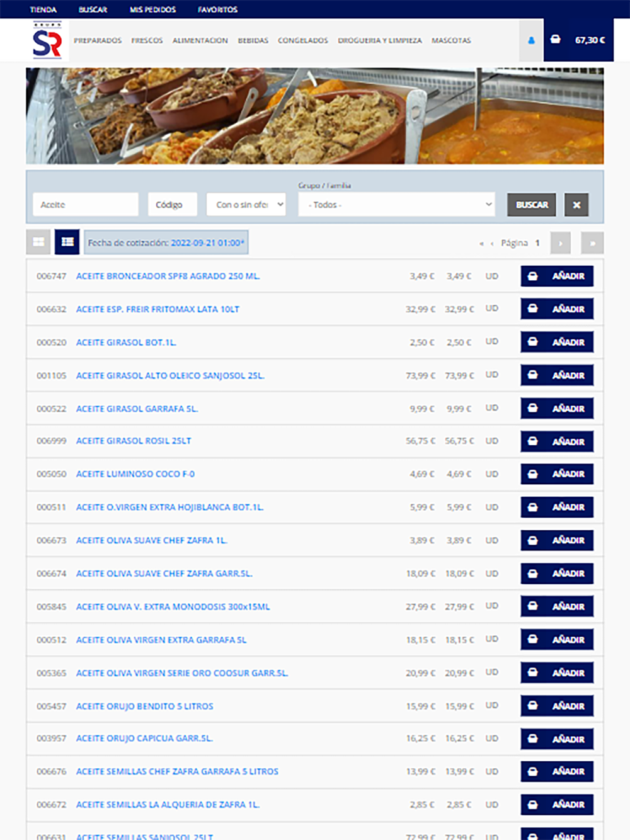
Task: Open the Grupo / Familia '- Todos -' dropdown
Action: (x=397, y=205)
